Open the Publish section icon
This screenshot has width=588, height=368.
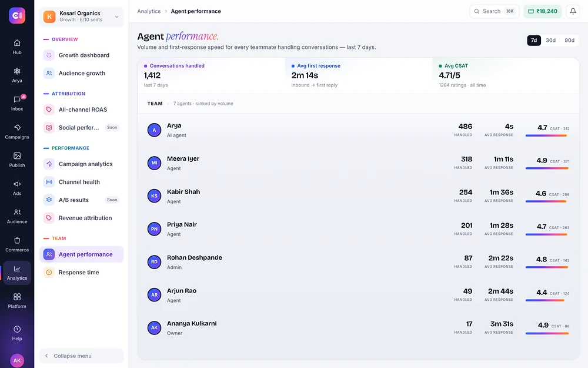(17, 160)
